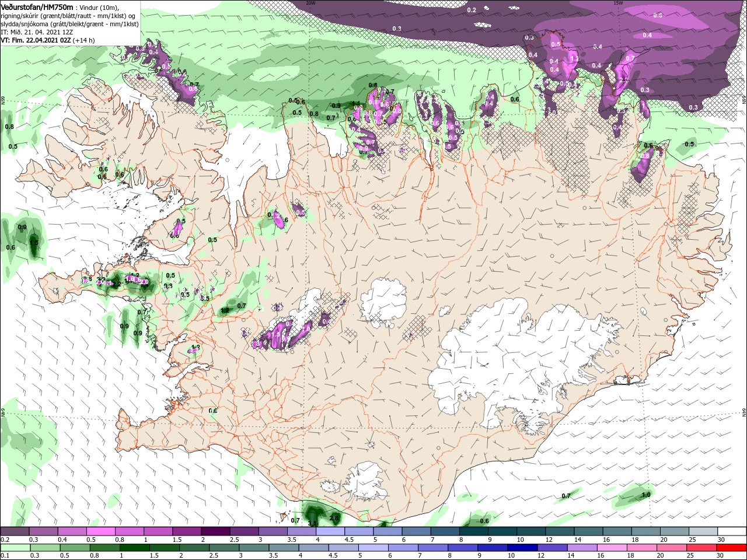Click the Mýrdalsjökull glacier near the south coast
The width and height of the screenshot is (747, 560).
coord(366,481)
